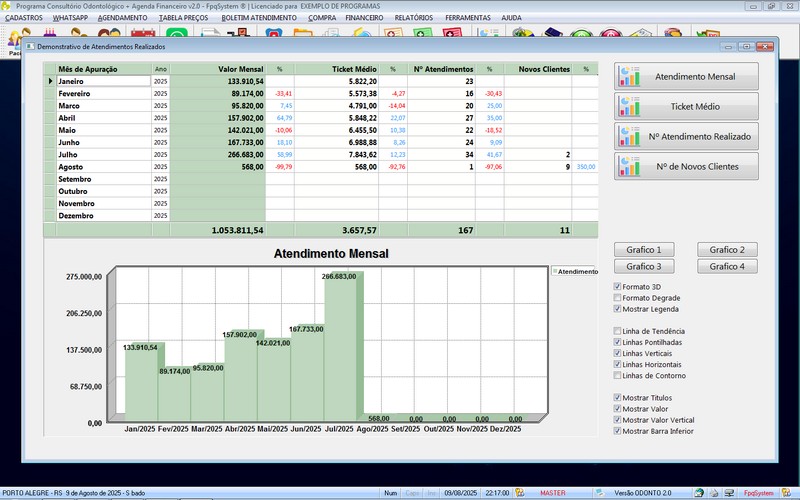Click the chart icon on Ticket Médio button
The image size is (800, 500).
point(630,106)
